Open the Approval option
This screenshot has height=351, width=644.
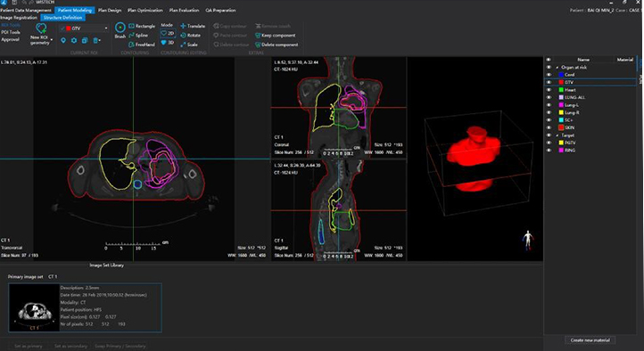click(x=11, y=39)
